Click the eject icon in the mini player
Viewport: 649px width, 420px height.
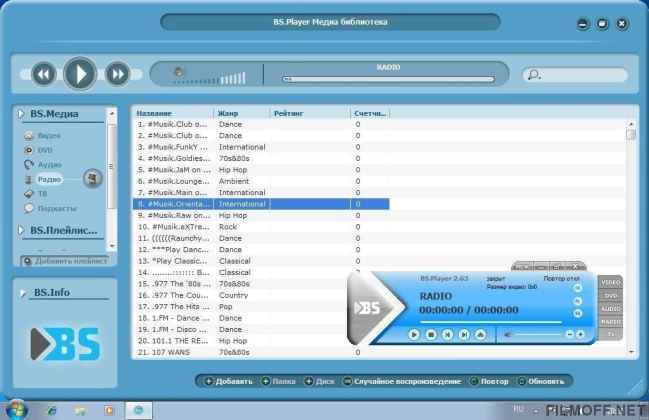click(x=481, y=334)
